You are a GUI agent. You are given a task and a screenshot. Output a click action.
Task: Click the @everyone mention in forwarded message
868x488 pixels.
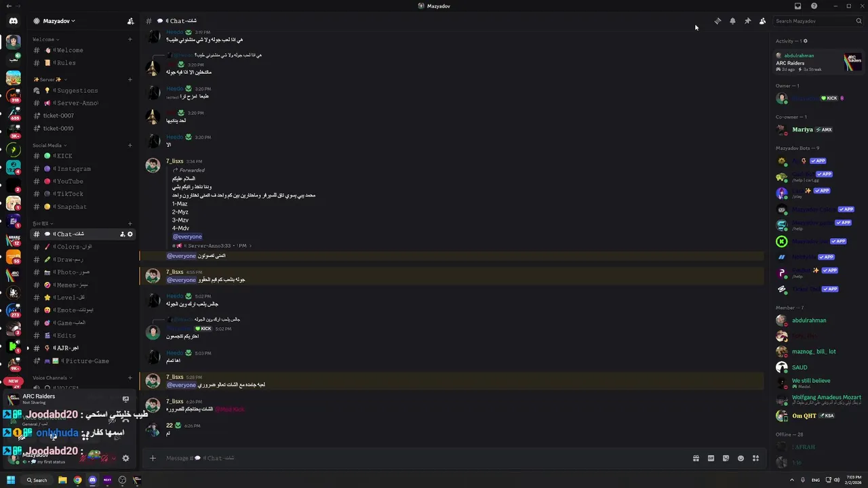[x=187, y=237]
